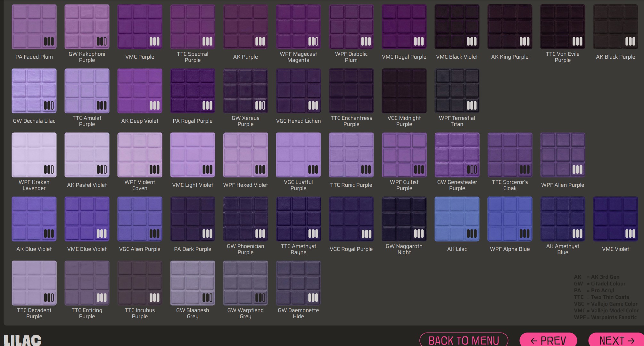The image size is (644, 346).
Task: Click GW Genestealer Purple opacity bars icon
Action: (x=472, y=169)
